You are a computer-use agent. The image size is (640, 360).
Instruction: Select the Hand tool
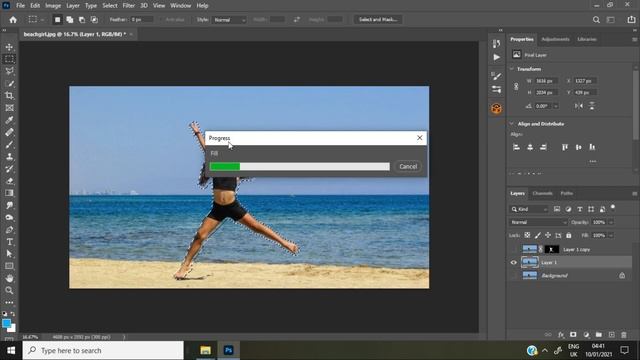tap(9, 278)
